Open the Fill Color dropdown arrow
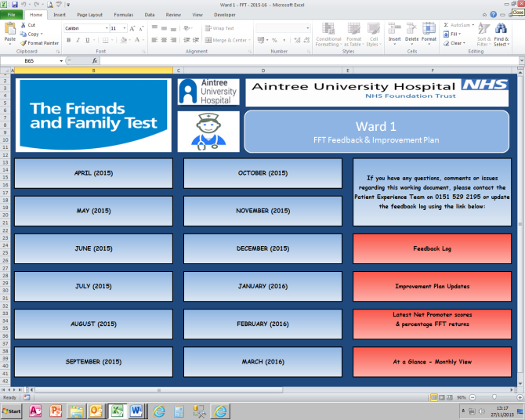The height and width of the screenshot is (420, 525). click(x=130, y=40)
